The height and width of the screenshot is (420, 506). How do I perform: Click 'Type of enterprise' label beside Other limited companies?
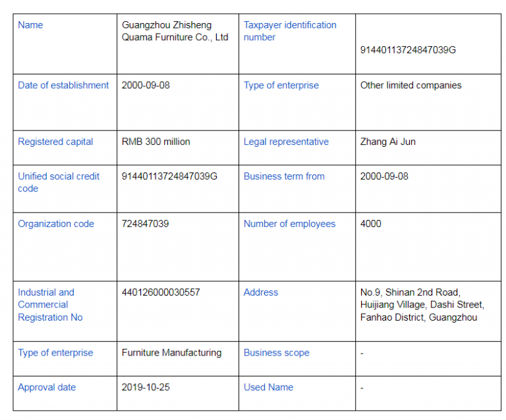pyautogui.click(x=281, y=85)
